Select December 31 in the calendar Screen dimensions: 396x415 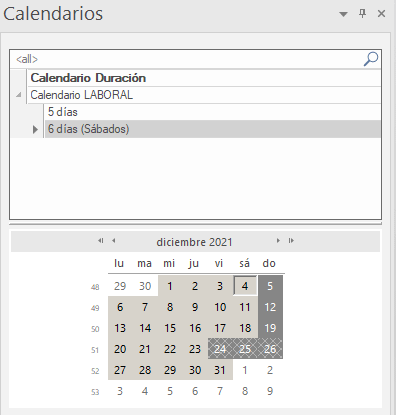pyautogui.click(x=220, y=370)
